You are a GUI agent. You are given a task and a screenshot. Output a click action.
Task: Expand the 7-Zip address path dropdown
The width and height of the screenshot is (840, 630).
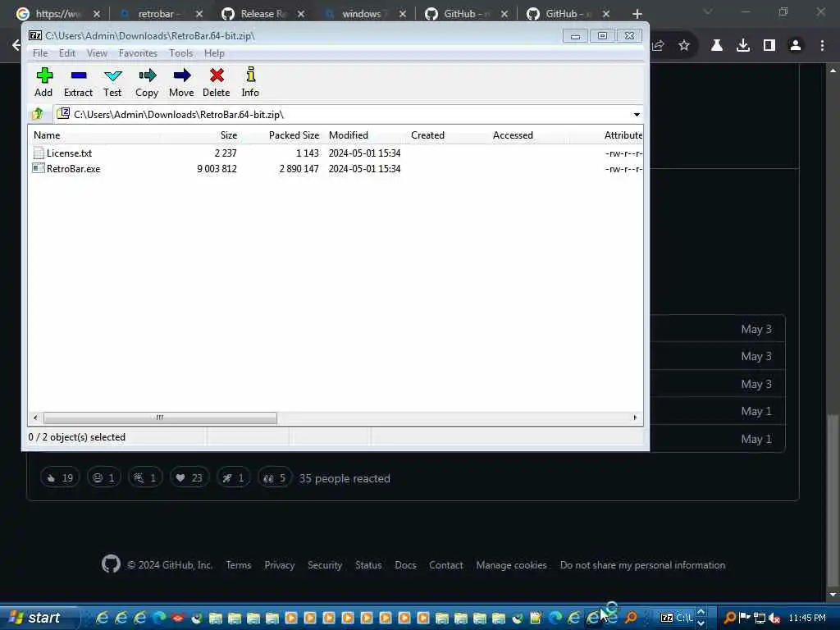point(637,115)
